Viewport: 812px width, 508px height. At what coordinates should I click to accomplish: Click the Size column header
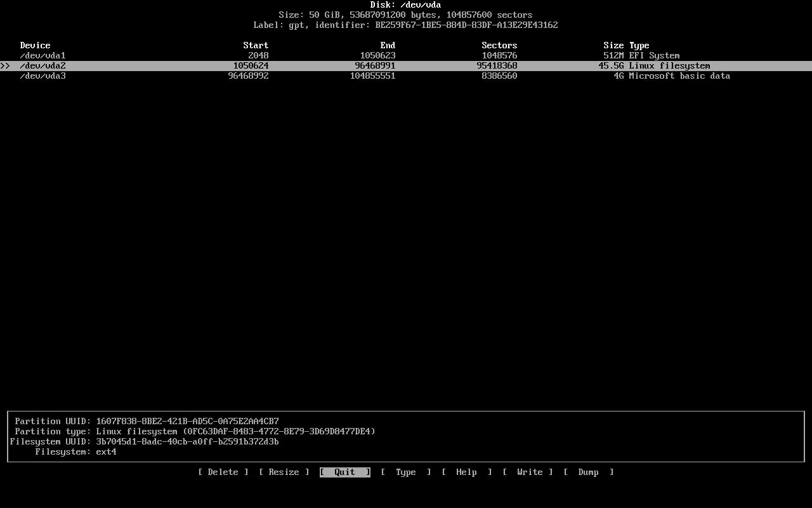(x=613, y=45)
